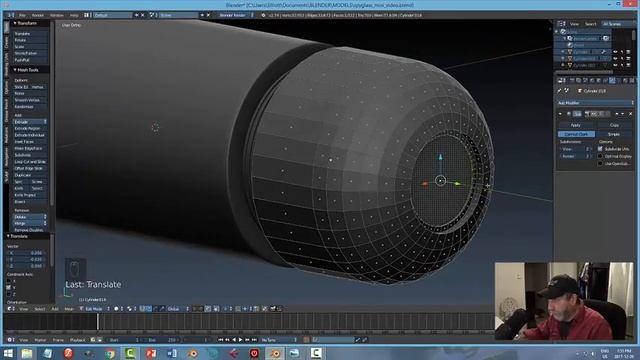Open the File menu in Blender header
This screenshot has width=640, height=360.
click(x=22, y=15)
